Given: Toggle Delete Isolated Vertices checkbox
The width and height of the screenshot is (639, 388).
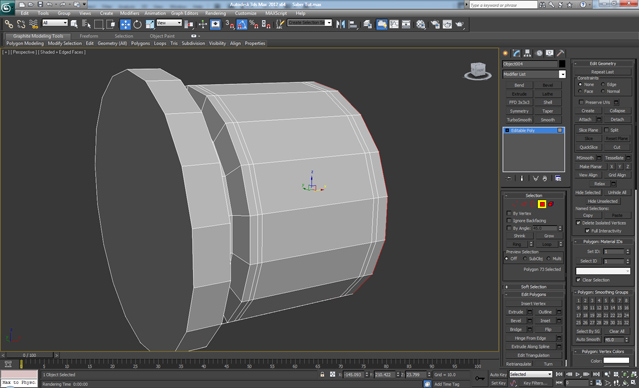Looking at the screenshot, I should [578, 223].
